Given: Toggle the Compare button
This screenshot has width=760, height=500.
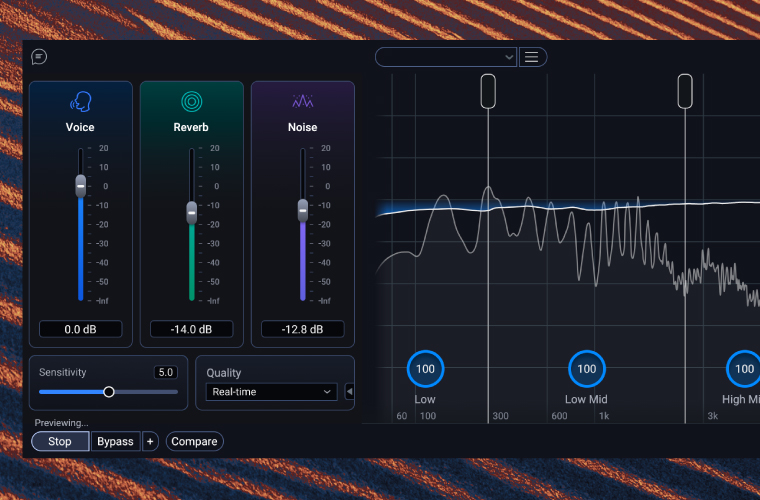Looking at the screenshot, I should tap(194, 441).
